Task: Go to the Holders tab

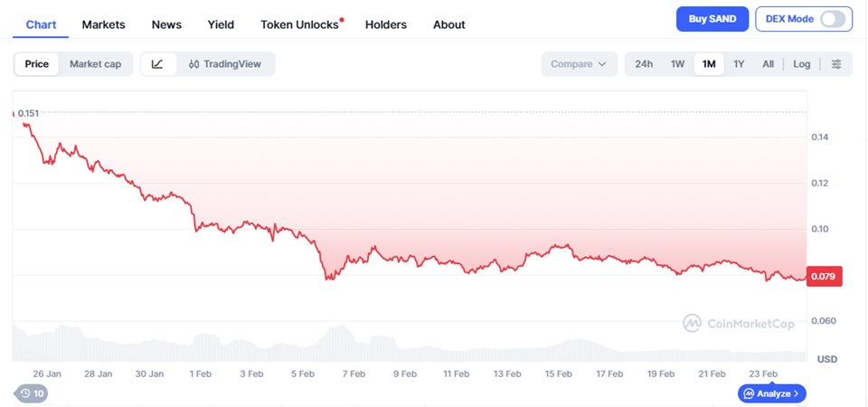Action: [x=386, y=24]
